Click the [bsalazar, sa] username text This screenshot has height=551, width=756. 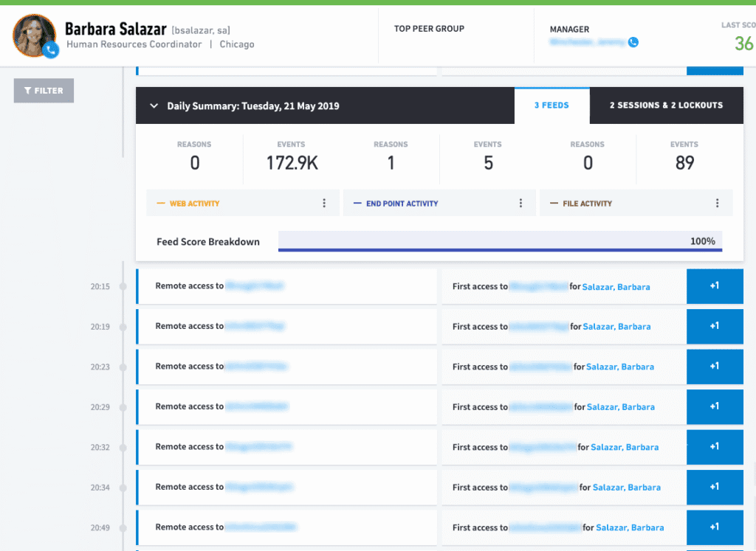(x=201, y=30)
